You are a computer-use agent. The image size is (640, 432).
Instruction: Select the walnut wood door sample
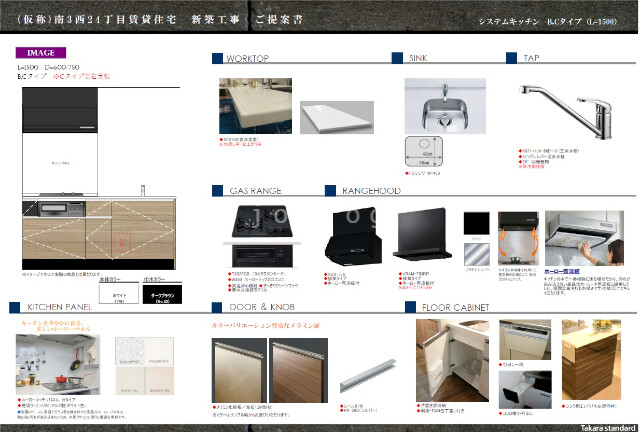tap(298, 370)
